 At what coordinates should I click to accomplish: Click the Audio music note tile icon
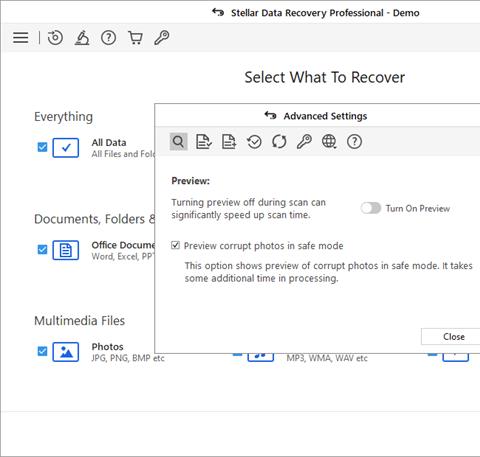click(261, 357)
